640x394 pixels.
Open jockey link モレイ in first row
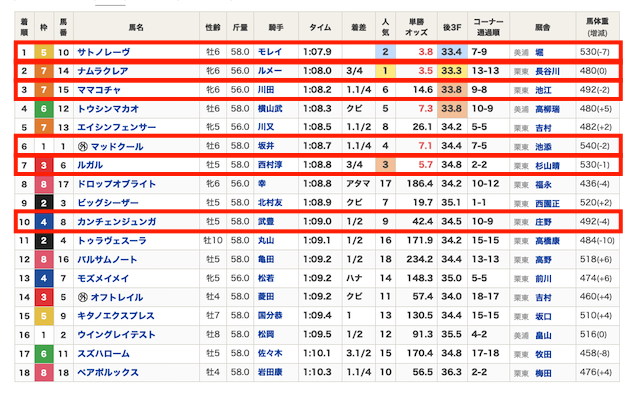[x=270, y=52]
